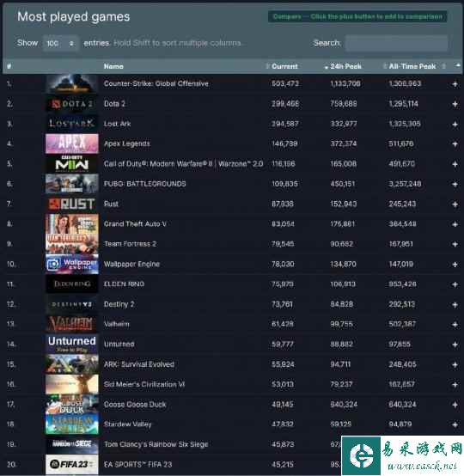Add Dota 2 to comparison with plus
The height and width of the screenshot is (476, 464).
(x=455, y=104)
